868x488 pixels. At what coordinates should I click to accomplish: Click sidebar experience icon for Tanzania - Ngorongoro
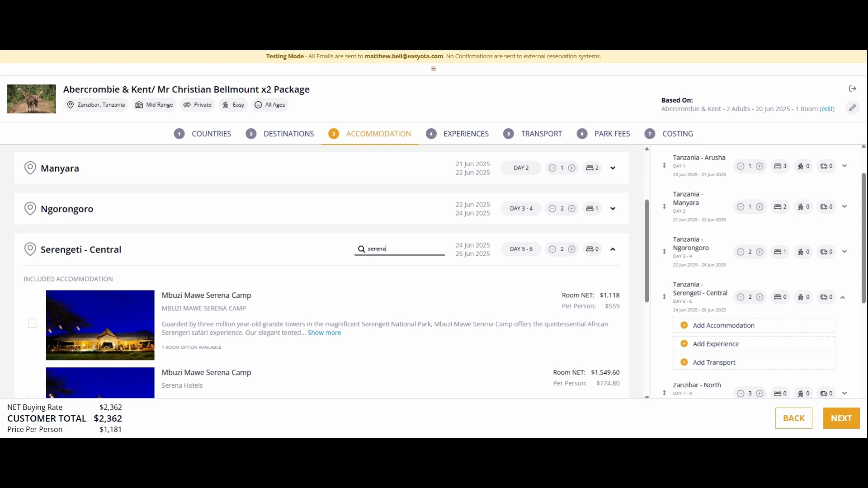801,252
